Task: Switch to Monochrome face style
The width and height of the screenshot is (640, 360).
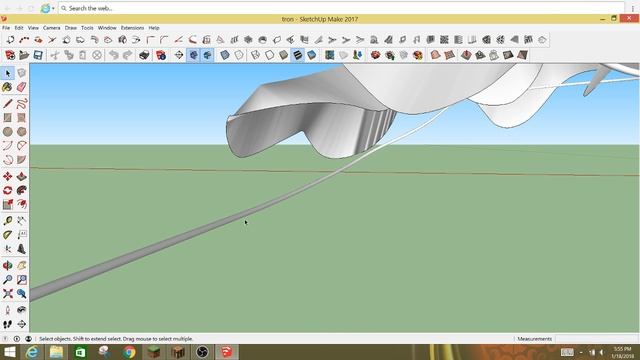Action: point(311,55)
